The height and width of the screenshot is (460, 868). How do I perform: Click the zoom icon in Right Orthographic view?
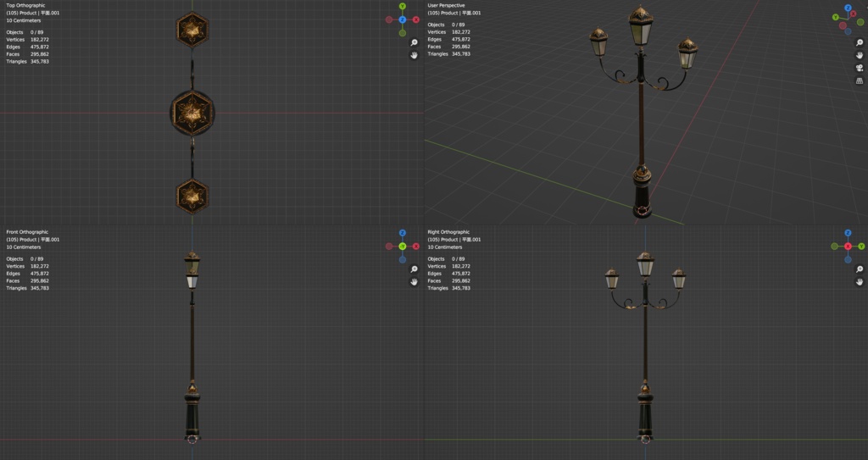point(860,269)
